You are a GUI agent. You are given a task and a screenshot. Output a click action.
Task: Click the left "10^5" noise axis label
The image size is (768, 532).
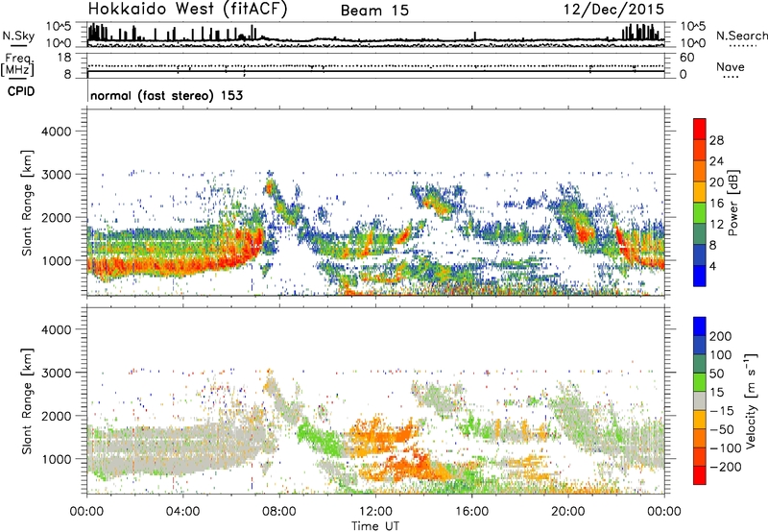coord(60,27)
